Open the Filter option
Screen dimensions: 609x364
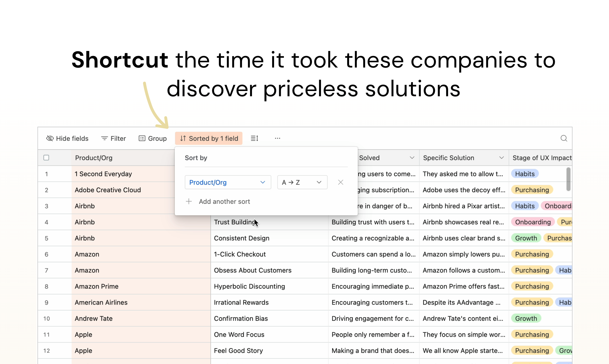tap(113, 138)
